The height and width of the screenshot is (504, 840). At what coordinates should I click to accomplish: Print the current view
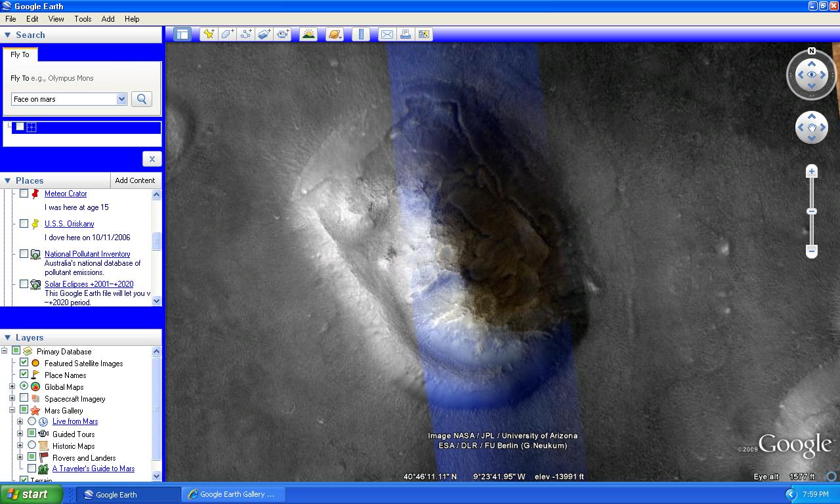tap(406, 34)
